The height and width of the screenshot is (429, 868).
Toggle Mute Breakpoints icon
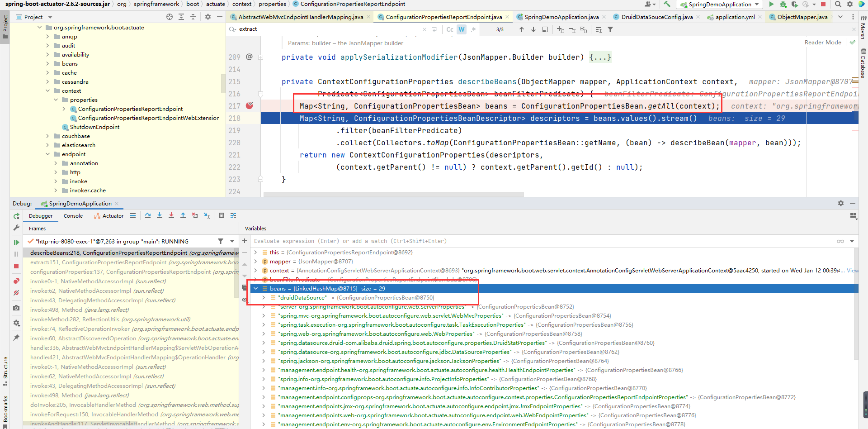click(16, 293)
